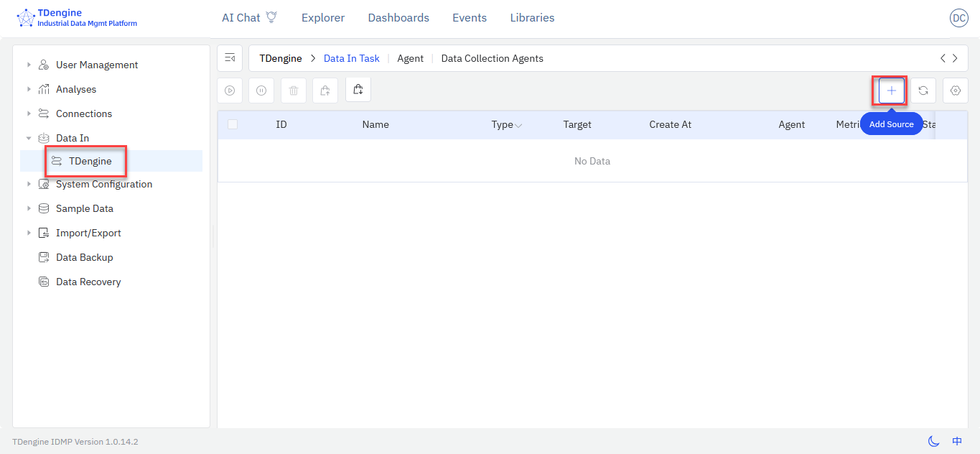
Task: Switch language to Chinese
Action: point(957,441)
